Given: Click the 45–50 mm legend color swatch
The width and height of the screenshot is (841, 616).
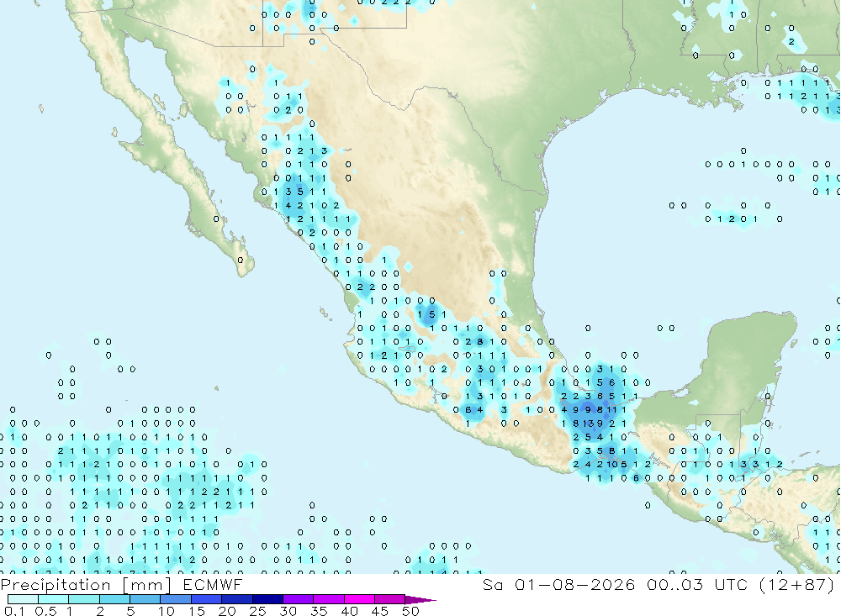Looking at the screenshot, I should [x=389, y=599].
